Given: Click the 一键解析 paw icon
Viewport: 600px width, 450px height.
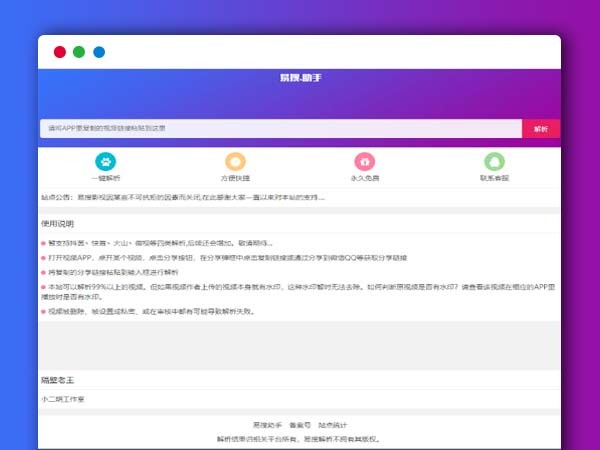Looking at the screenshot, I should (105, 161).
